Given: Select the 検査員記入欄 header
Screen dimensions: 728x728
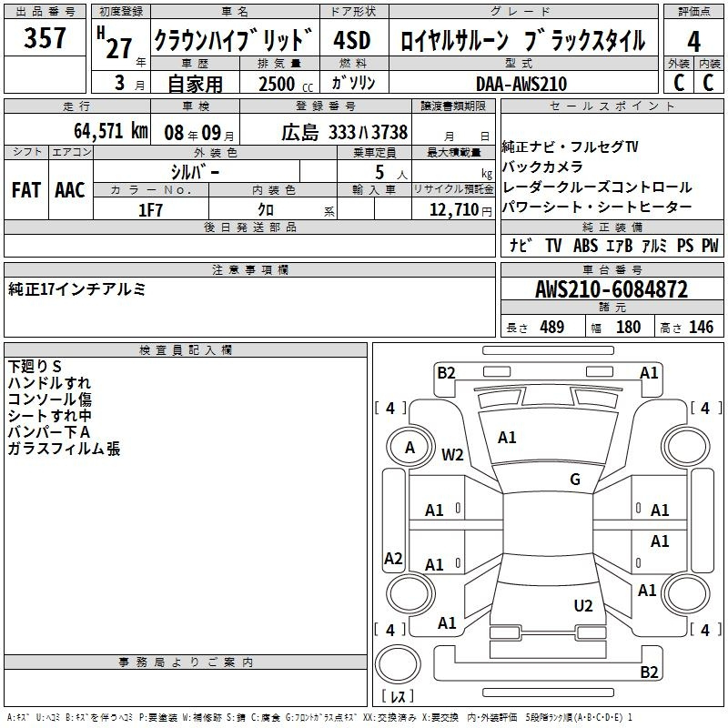Looking at the screenshot, I should 186,350.
